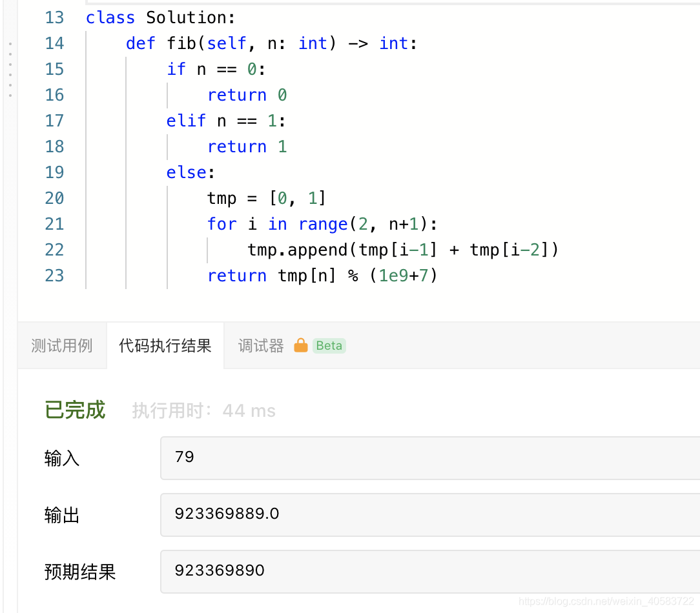Click line number 13 in the gutter
The image size is (700, 613).
(x=54, y=17)
